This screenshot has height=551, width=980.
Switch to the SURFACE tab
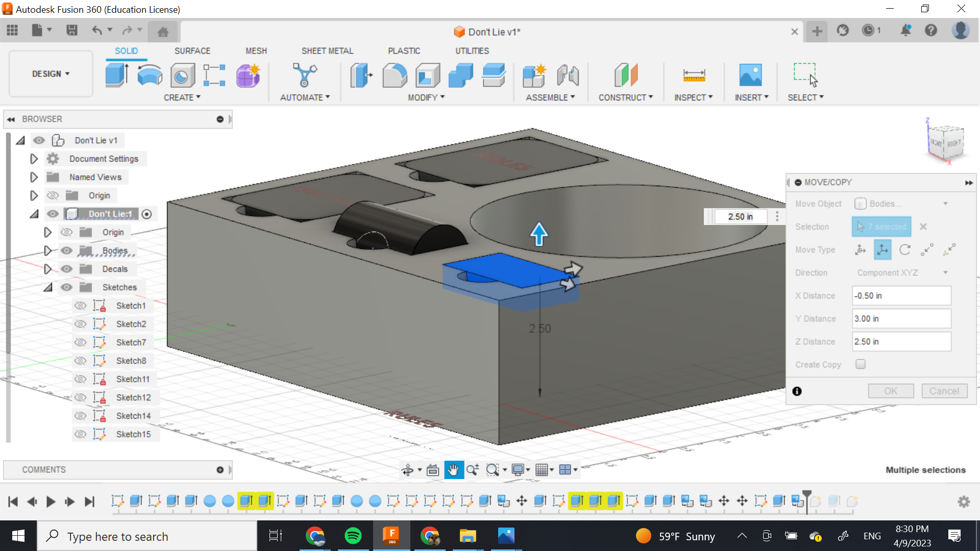[192, 51]
